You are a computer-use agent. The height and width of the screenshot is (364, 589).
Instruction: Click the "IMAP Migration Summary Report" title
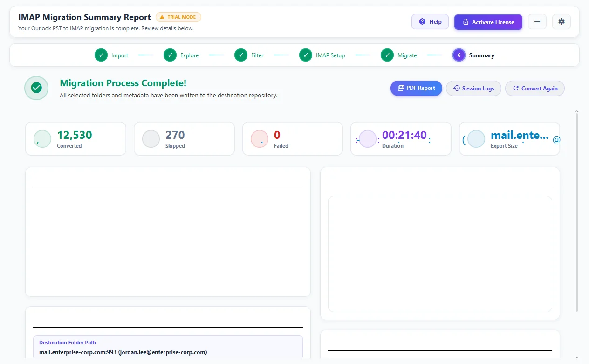pyautogui.click(x=84, y=17)
